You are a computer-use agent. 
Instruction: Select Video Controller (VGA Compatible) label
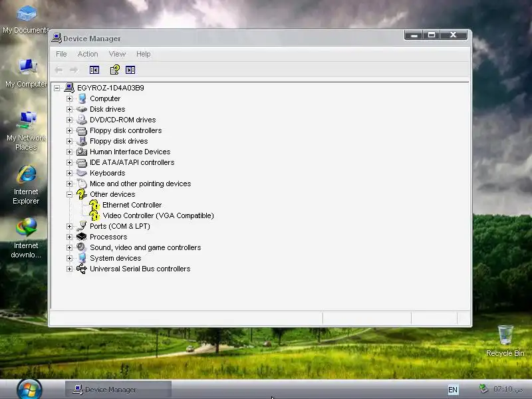coord(158,215)
